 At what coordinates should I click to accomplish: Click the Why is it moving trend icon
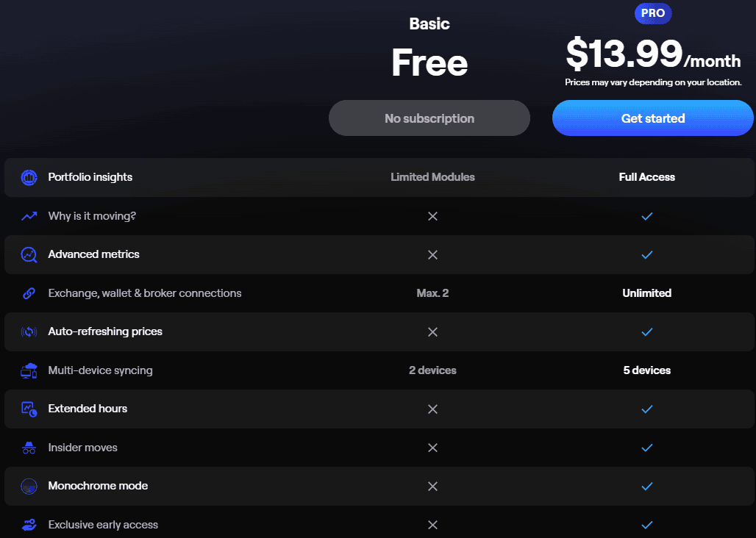(29, 216)
